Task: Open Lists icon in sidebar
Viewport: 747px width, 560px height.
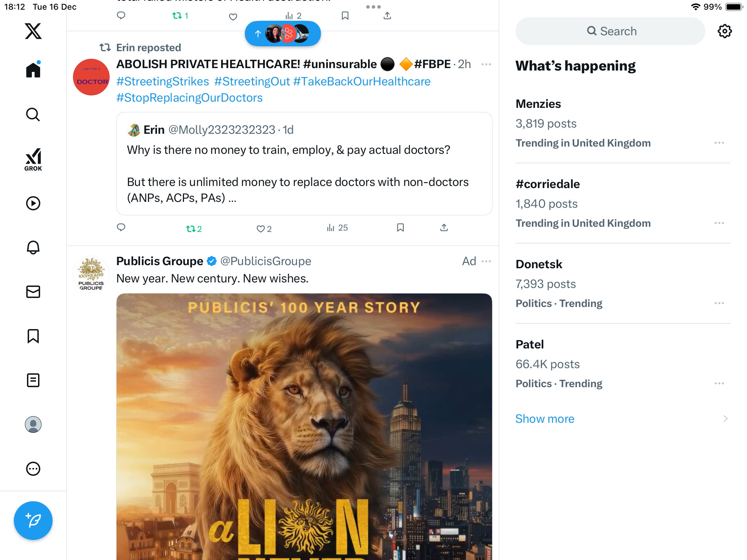Action: click(x=33, y=380)
